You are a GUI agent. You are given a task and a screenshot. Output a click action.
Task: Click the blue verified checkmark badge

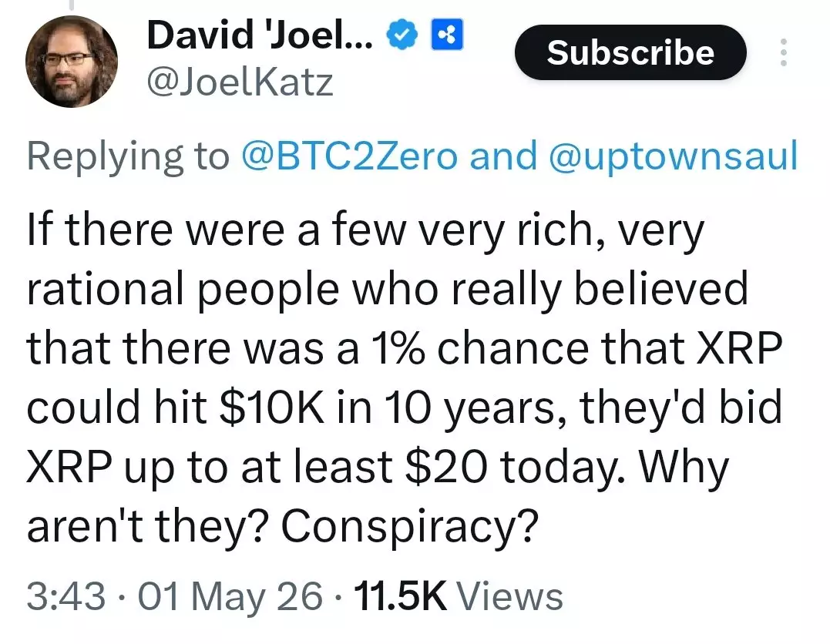[x=403, y=35]
